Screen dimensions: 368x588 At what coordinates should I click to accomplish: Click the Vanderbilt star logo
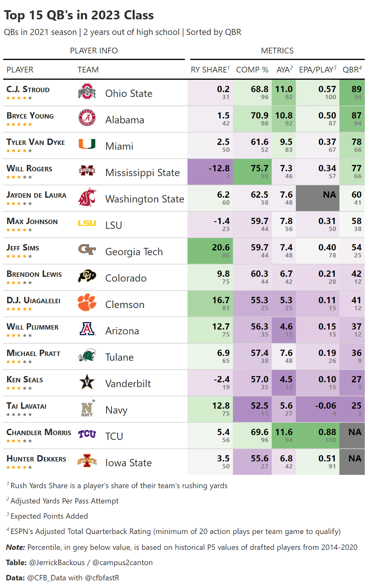tap(87, 382)
